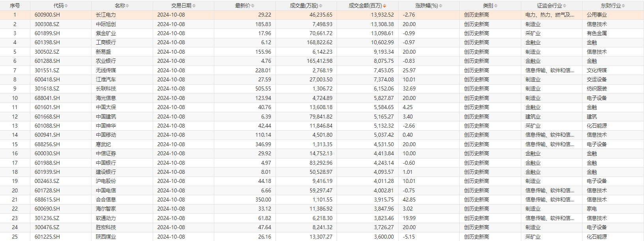Click stock code 601225.SH

tap(47, 237)
